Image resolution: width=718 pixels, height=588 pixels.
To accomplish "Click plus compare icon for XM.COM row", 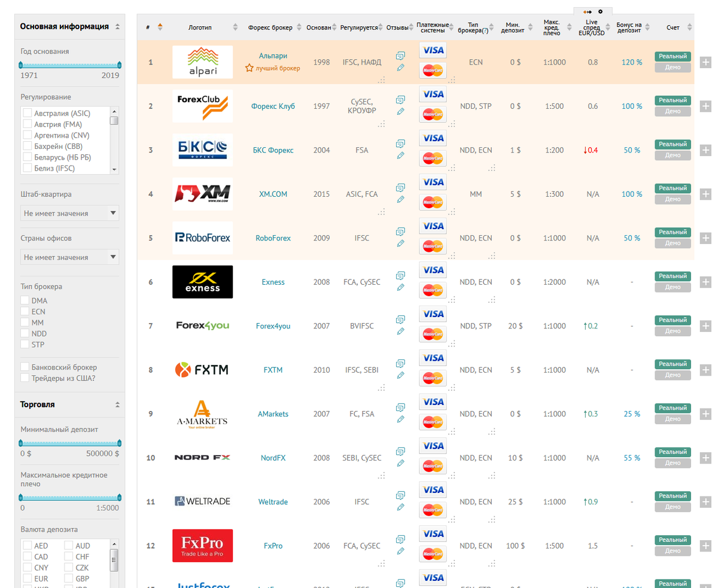I will pyautogui.click(x=705, y=194).
